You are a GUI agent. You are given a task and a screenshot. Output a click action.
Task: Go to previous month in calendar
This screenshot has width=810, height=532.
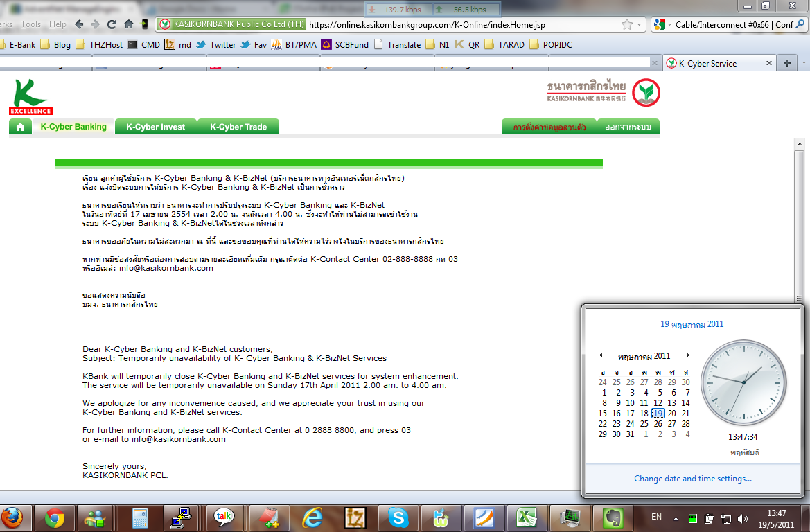point(601,355)
